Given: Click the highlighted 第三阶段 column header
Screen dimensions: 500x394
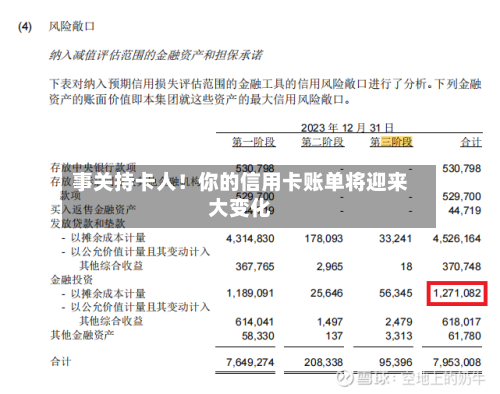Looking at the screenshot, I should click(391, 142).
